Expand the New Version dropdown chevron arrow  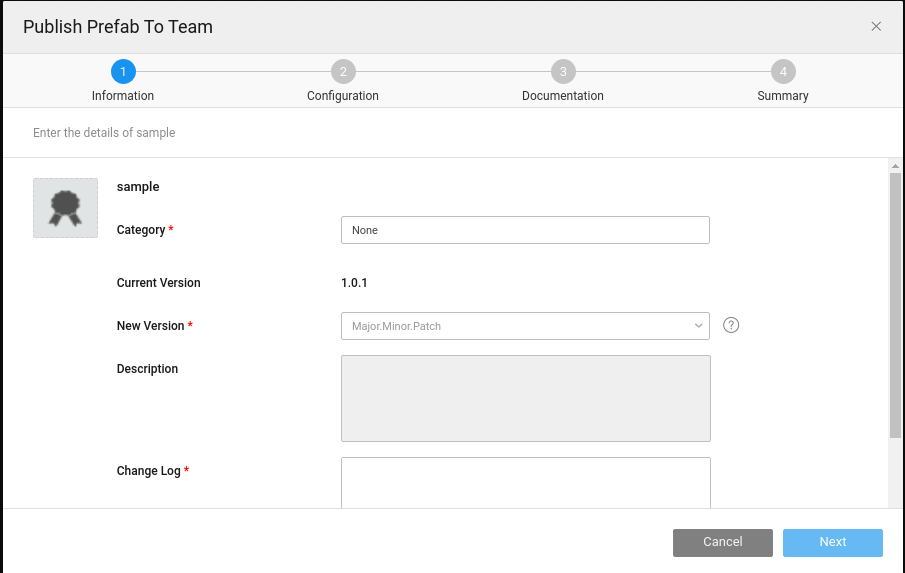pos(698,326)
